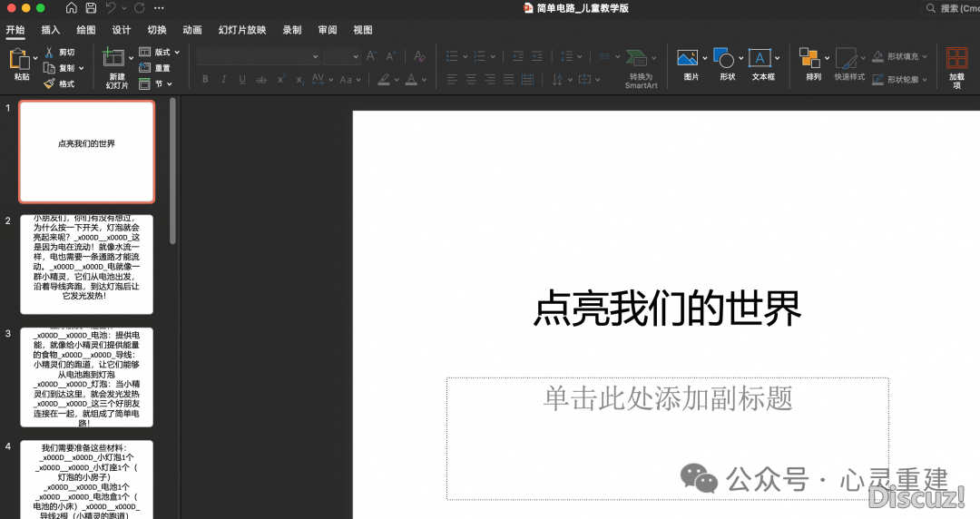
Task: Open the 粘贴 paste options arrow
Action: coord(35,58)
